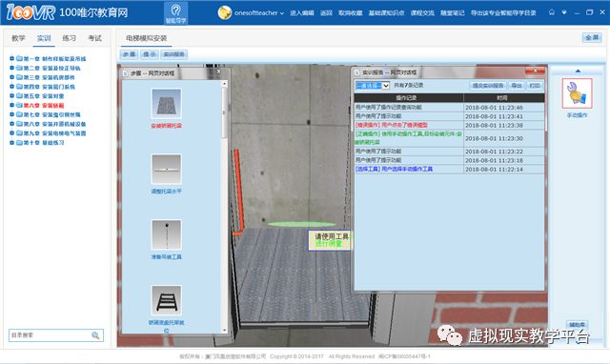Expand the 第一章 tree node
The width and height of the screenshot is (610, 364).
pos(11,59)
